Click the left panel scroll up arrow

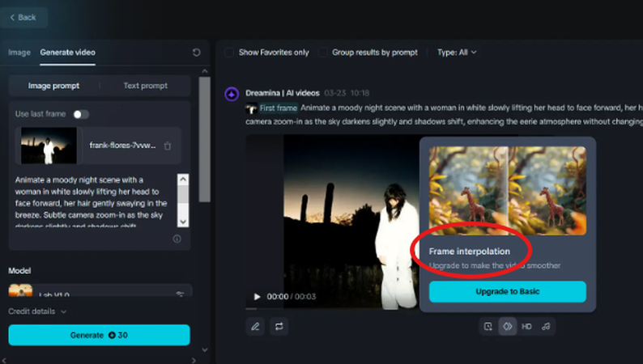coord(205,71)
